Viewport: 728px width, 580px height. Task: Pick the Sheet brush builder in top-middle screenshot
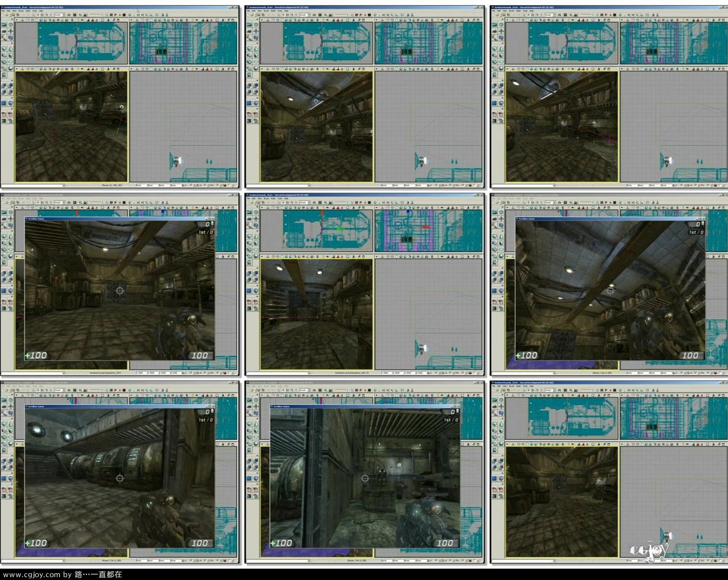(x=257, y=62)
